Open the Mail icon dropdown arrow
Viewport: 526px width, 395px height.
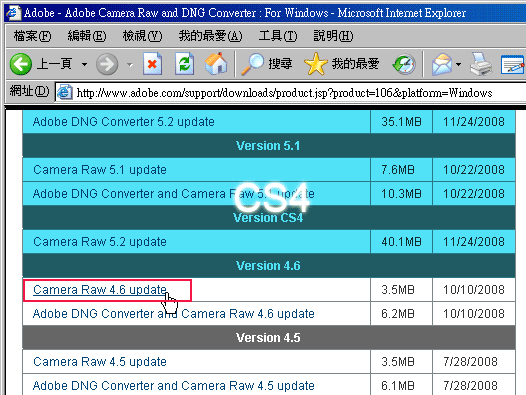pos(458,64)
